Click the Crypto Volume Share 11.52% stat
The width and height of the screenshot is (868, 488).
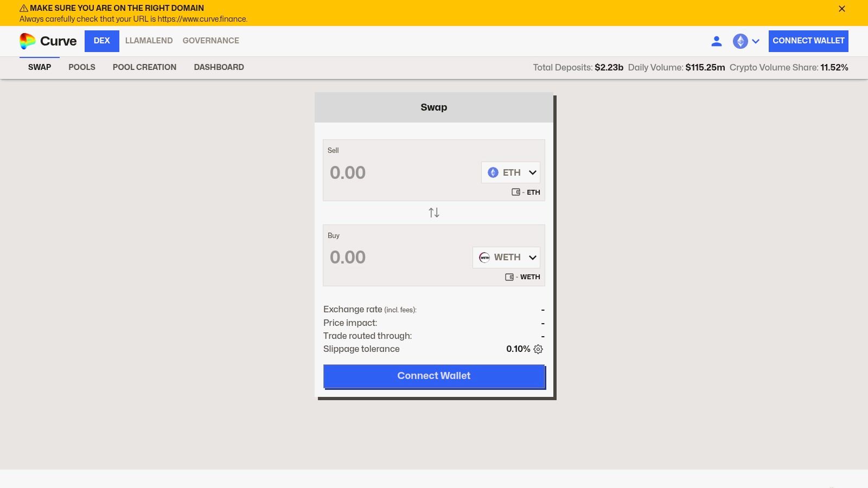[789, 68]
